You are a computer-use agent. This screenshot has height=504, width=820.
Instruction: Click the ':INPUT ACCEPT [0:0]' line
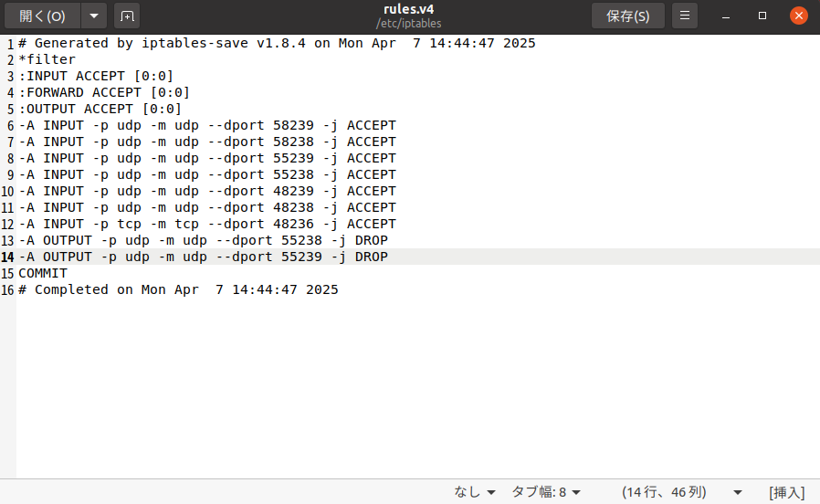tap(96, 77)
